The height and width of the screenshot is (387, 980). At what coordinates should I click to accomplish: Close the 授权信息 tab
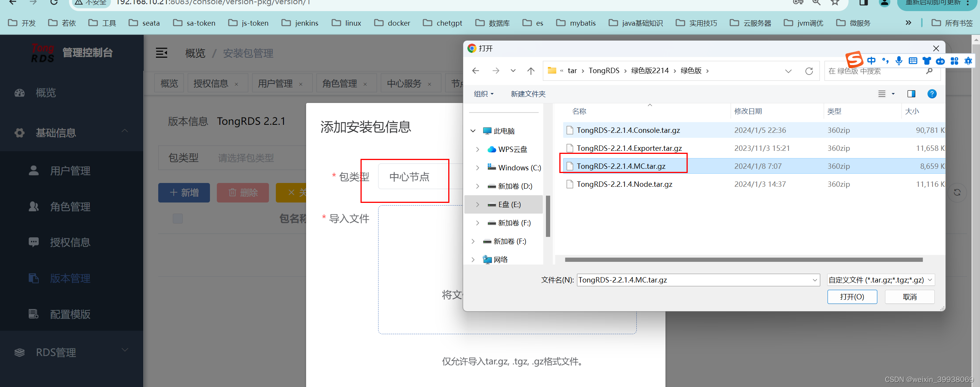tap(236, 84)
